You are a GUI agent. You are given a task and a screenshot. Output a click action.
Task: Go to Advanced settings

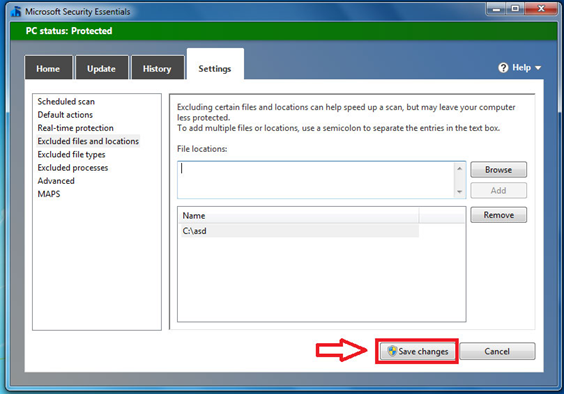tap(56, 181)
